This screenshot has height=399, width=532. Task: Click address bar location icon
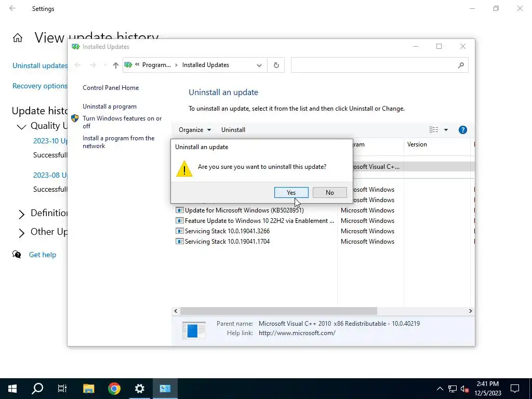tap(128, 65)
